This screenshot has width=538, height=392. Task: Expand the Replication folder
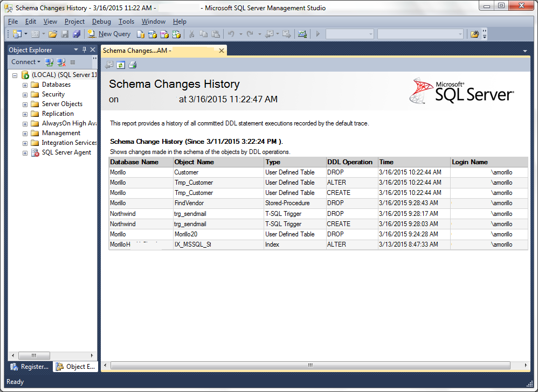pyautogui.click(x=25, y=114)
